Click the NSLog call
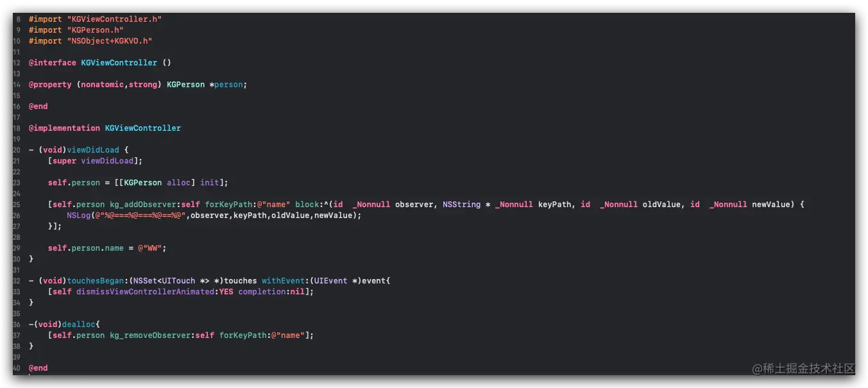The width and height of the screenshot is (868, 388). 78,215
